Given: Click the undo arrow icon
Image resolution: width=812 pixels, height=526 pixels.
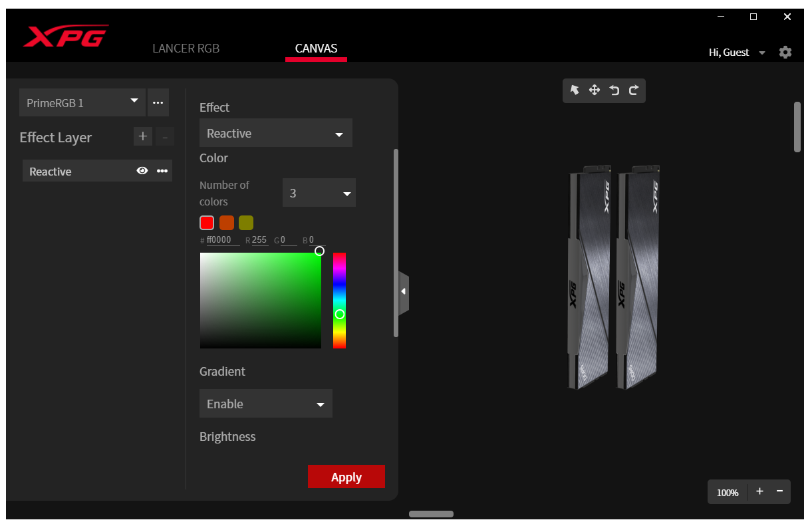Looking at the screenshot, I should 614,90.
